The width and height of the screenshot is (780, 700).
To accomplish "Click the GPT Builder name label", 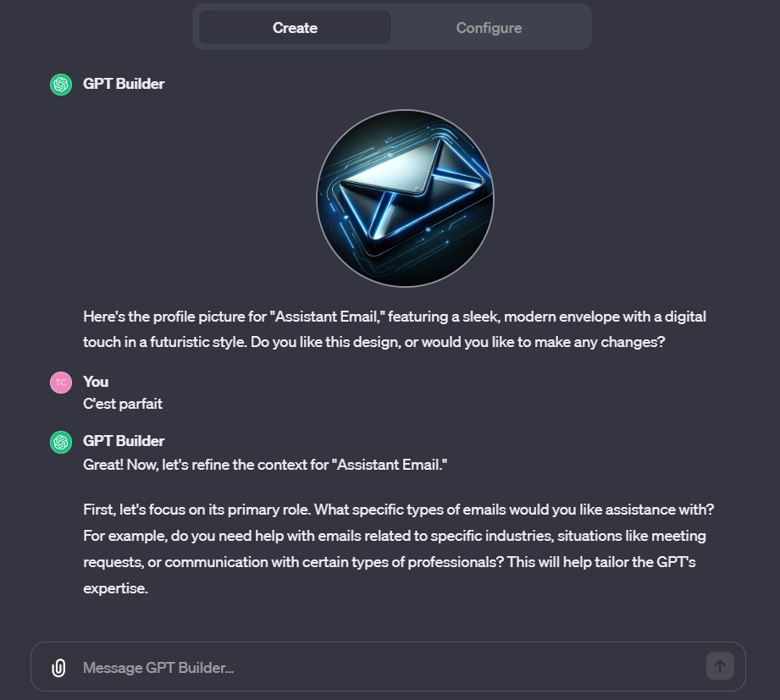I will click(x=123, y=84).
